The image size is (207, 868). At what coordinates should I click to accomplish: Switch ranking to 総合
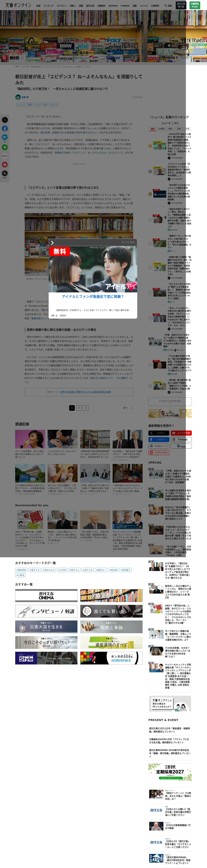pos(176,123)
